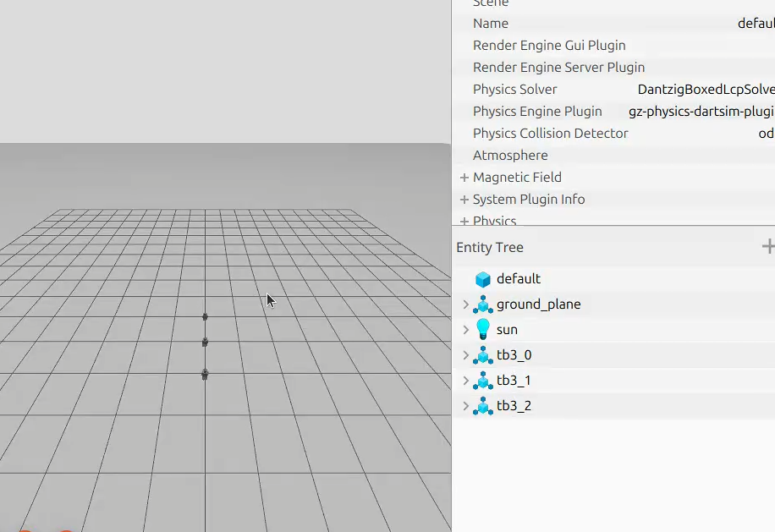Select the sun entity label
The height and width of the screenshot is (532, 775).
click(x=507, y=330)
